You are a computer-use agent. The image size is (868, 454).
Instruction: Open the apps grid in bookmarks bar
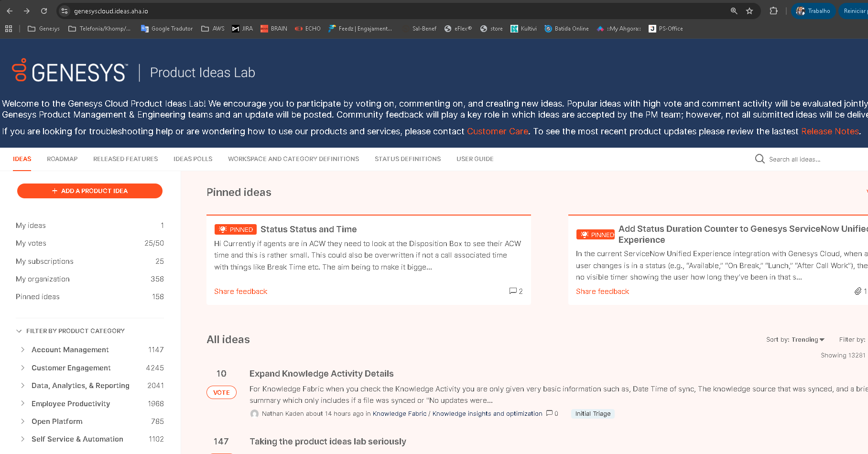[9, 29]
